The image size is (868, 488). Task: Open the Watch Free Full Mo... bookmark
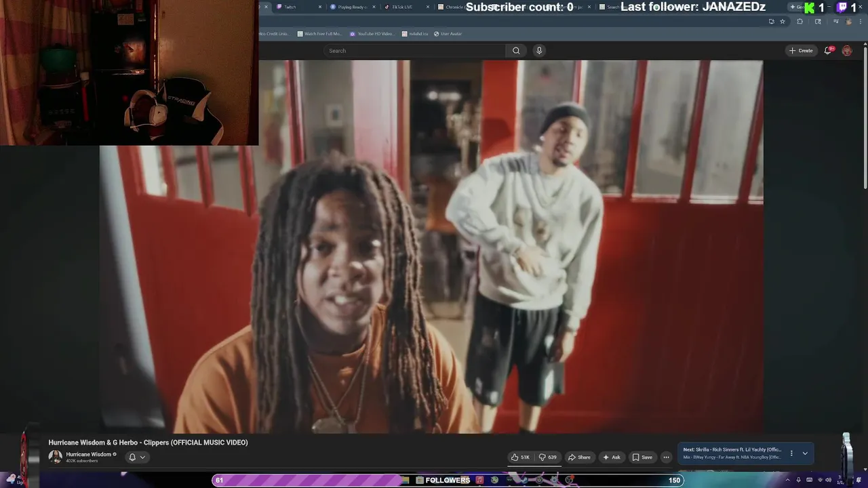point(319,34)
